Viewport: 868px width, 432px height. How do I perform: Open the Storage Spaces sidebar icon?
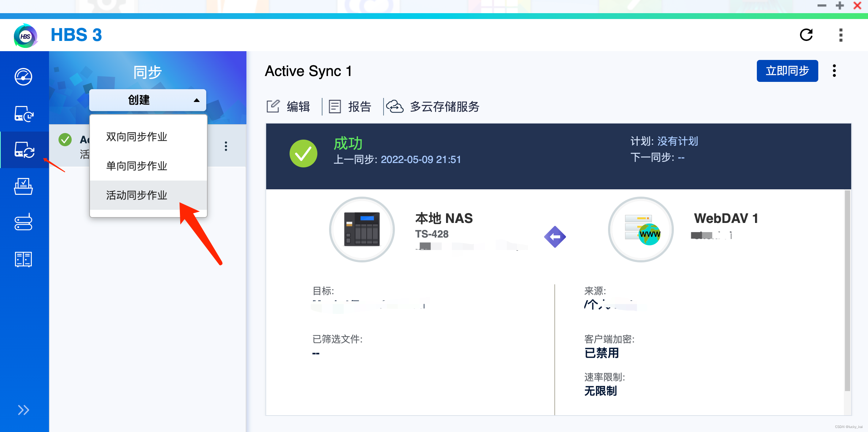[x=23, y=222]
